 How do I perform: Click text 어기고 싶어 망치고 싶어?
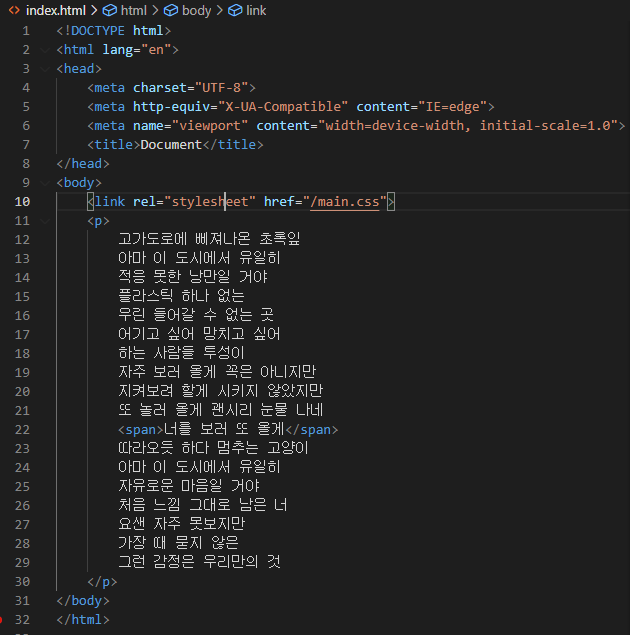click(x=199, y=334)
